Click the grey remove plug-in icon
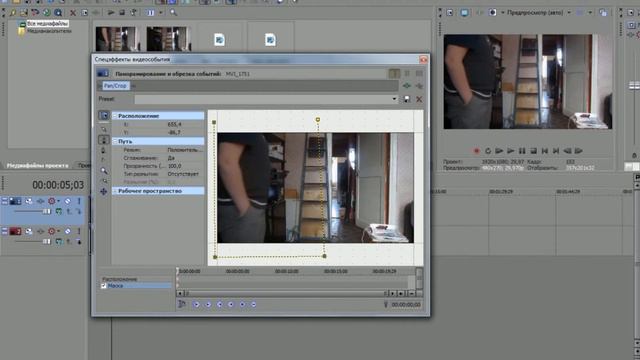 point(419,86)
